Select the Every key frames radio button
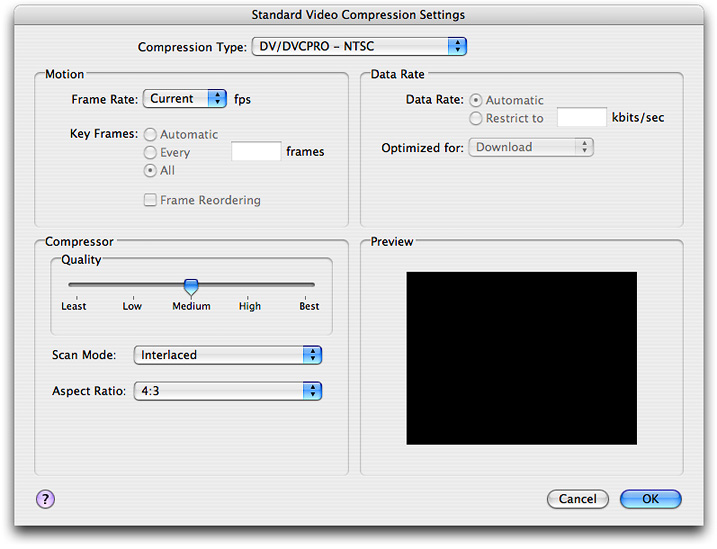 tap(151, 152)
